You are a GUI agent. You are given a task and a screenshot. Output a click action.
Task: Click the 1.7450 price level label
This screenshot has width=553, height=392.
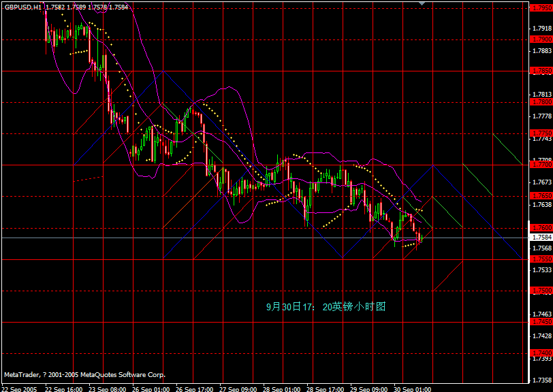(541, 322)
